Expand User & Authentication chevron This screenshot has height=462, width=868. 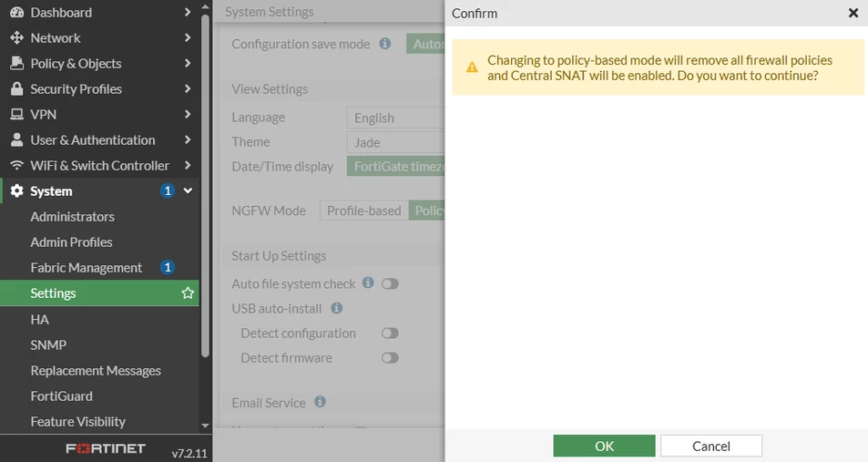pyautogui.click(x=188, y=139)
